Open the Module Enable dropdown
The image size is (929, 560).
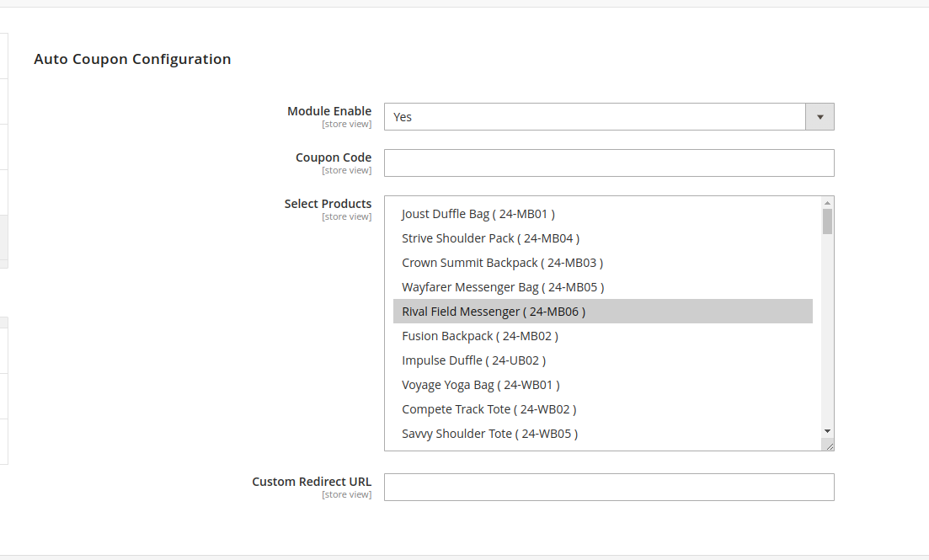coord(608,117)
